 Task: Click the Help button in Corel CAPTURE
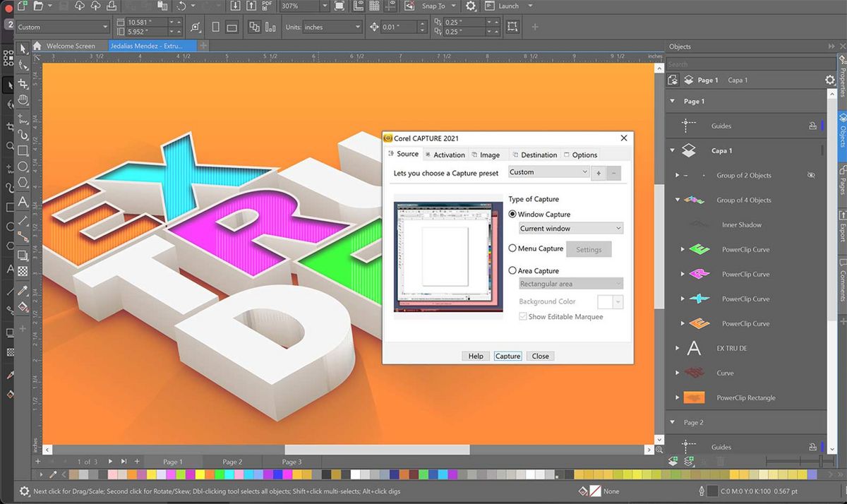[475, 356]
